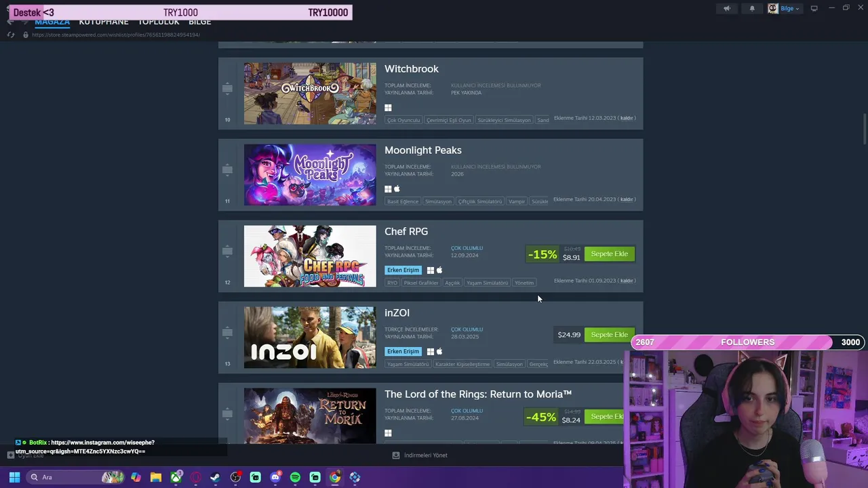868x488 pixels.
Task: Add inZOI to cart with Sepete Ekle
Action: click(x=610, y=335)
